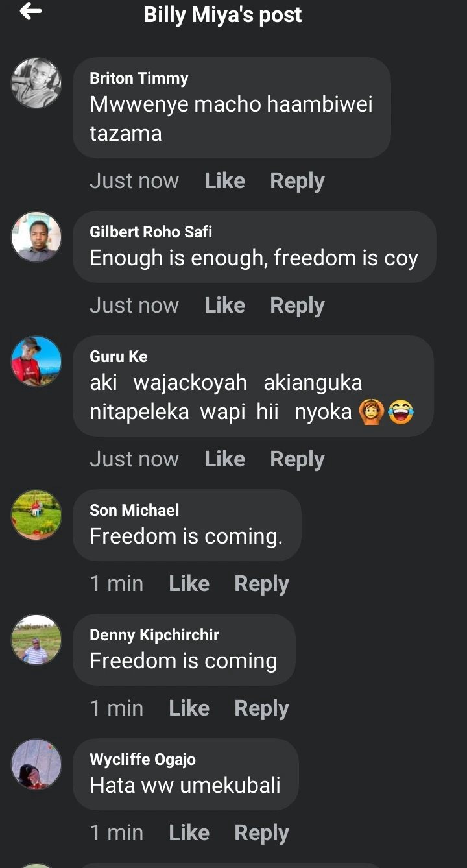Open Wycliffe Ogajo's name link

tap(143, 759)
